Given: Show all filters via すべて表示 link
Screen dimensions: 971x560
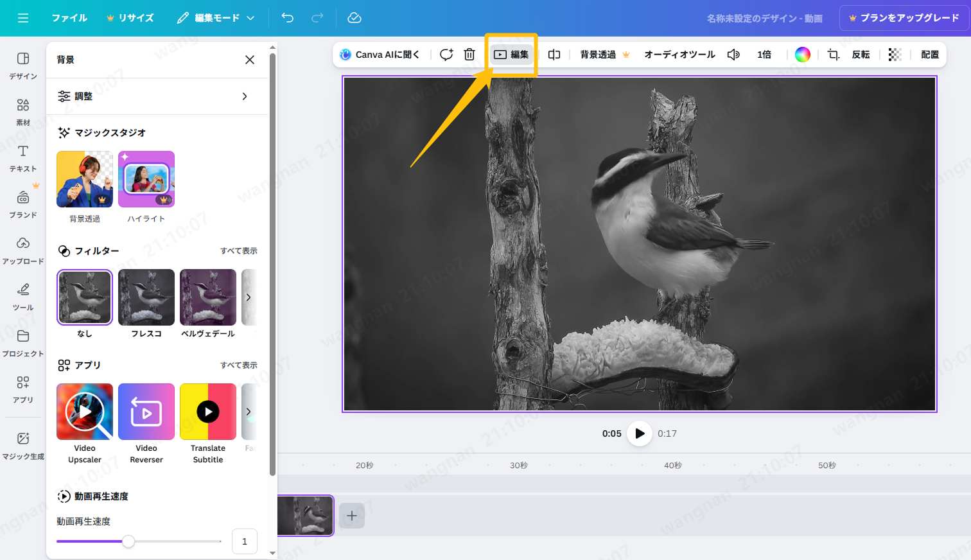Looking at the screenshot, I should coord(238,250).
